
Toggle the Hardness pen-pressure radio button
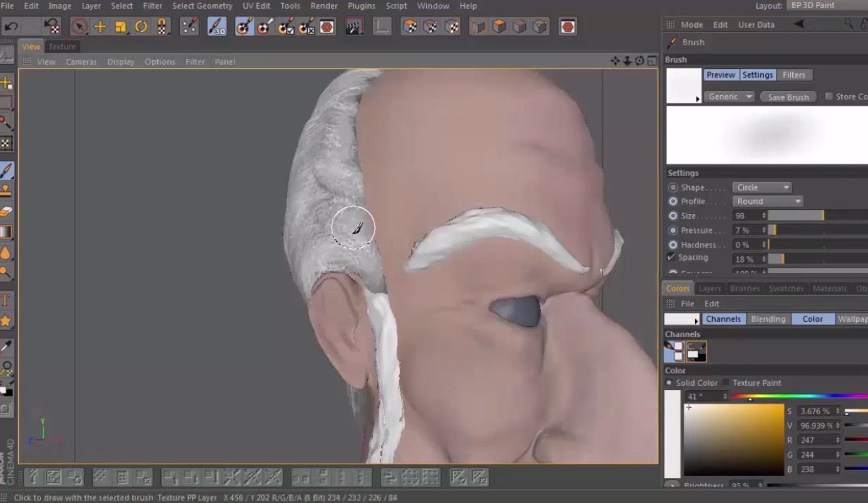[673, 244]
